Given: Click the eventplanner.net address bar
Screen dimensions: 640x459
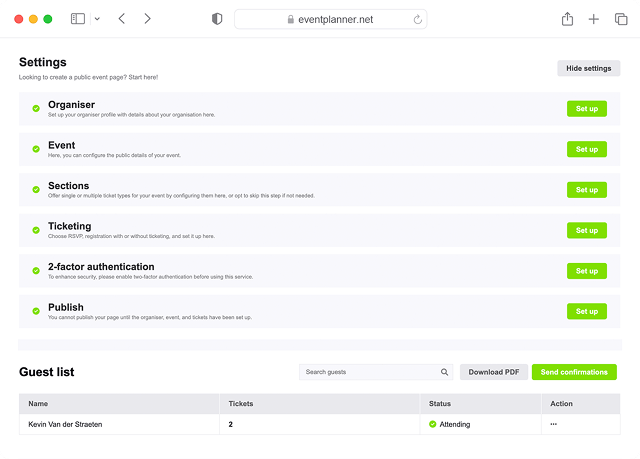Looking at the screenshot, I should pyautogui.click(x=330, y=19).
